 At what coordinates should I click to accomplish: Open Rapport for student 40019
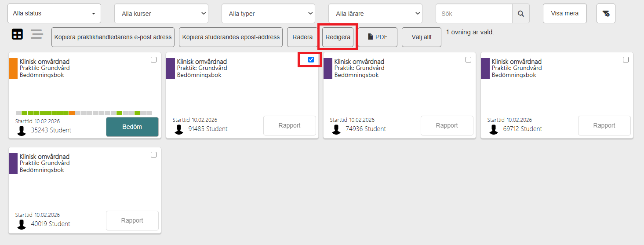click(x=132, y=221)
